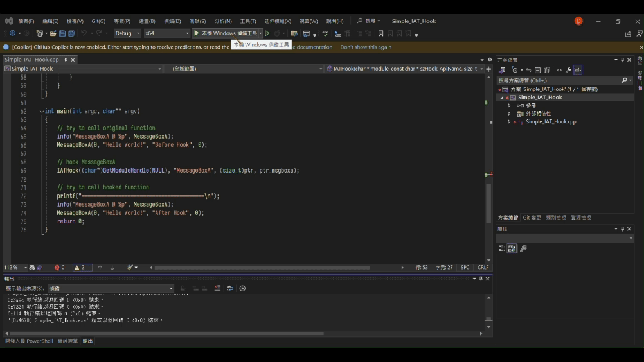Click the property pages wrench icon
Viewport: 644px width, 362px height.
(523, 248)
